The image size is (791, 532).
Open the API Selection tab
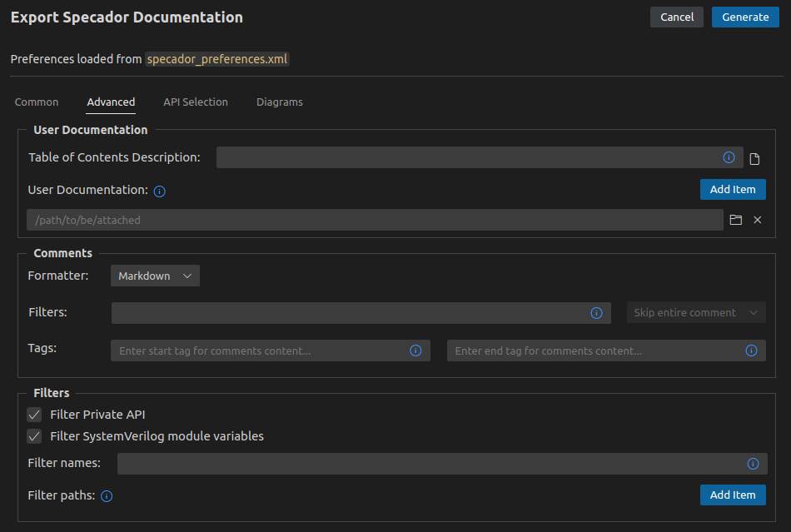[195, 102]
